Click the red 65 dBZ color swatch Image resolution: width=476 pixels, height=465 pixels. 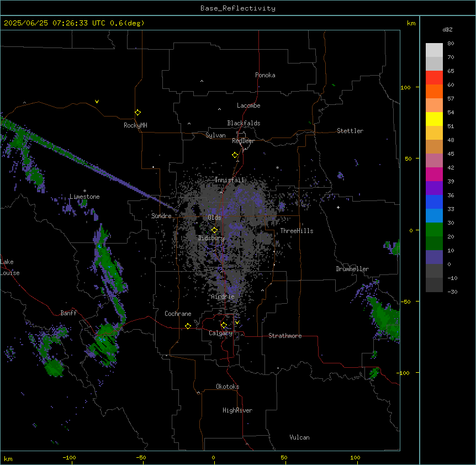434,78
